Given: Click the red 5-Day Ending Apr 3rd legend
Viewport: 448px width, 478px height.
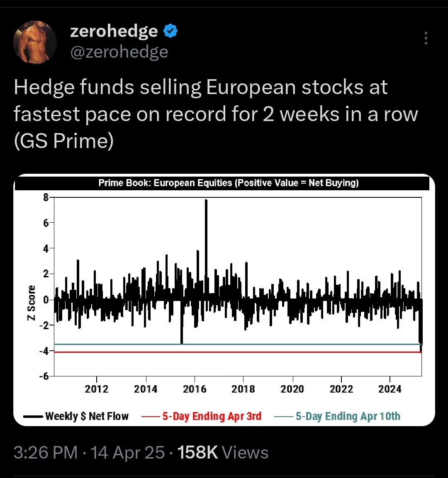Looking at the screenshot, I should pyautogui.click(x=202, y=416).
